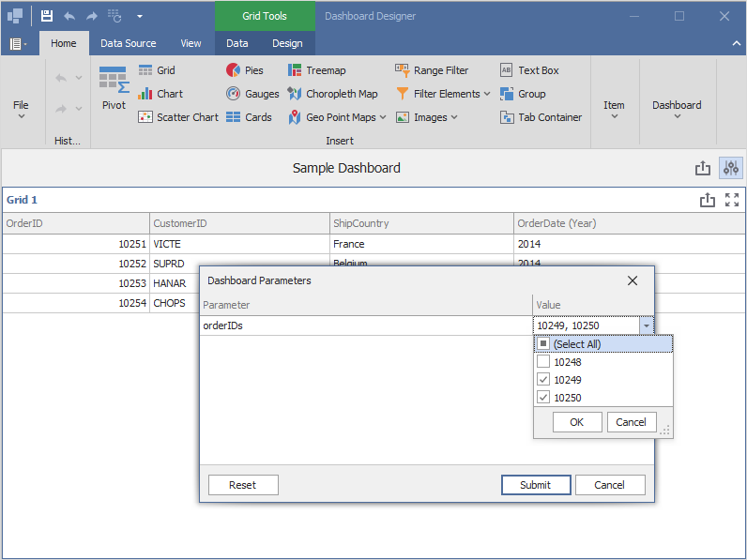Click the dashboard export icon in the title area
This screenshot has height=560, width=747.
703,168
